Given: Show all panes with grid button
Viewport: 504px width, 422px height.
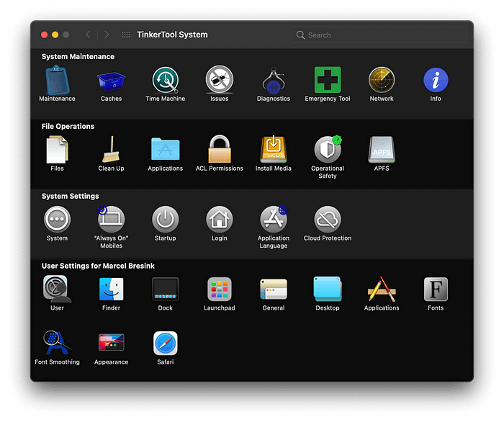Looking at the screenshot, I should click(x=126, y=35).
